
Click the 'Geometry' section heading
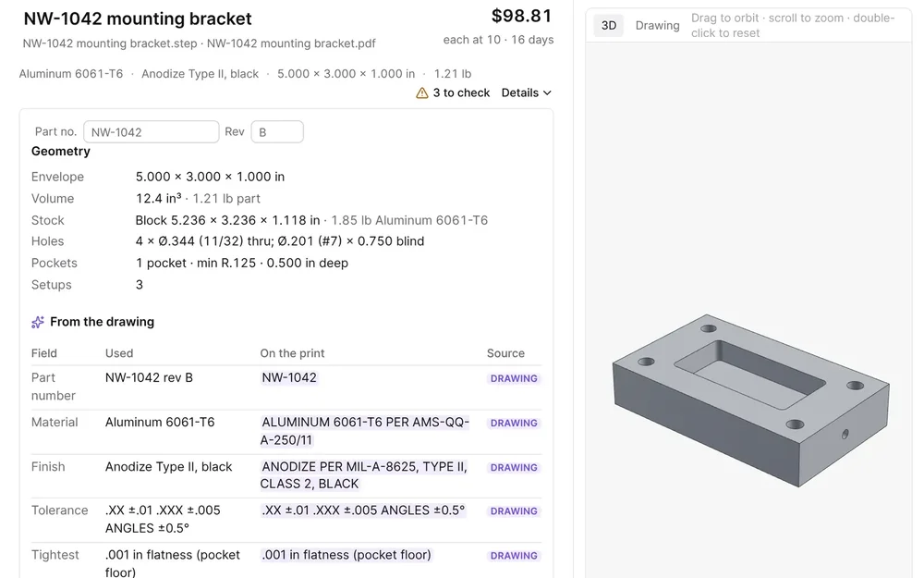point(61,152)
